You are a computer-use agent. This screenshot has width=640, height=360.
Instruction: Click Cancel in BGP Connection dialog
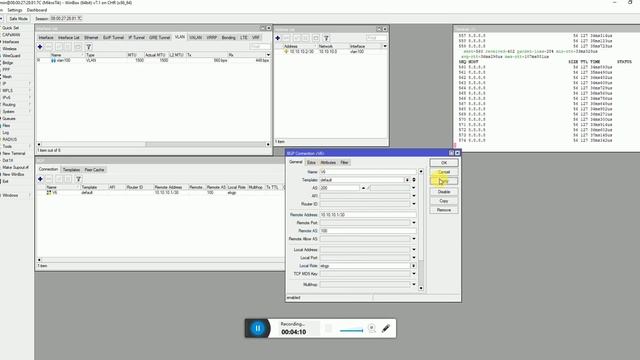pyautogui.click(x=444, y=172)
